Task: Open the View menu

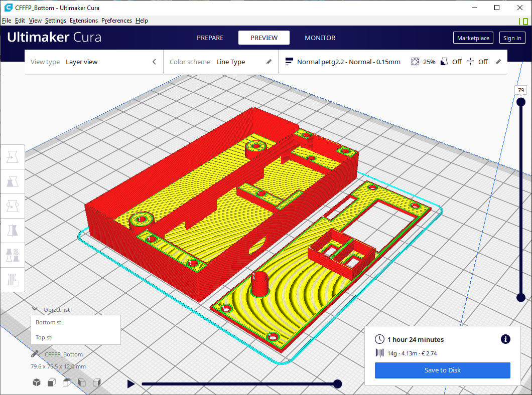Action: (x=35, y=21)
